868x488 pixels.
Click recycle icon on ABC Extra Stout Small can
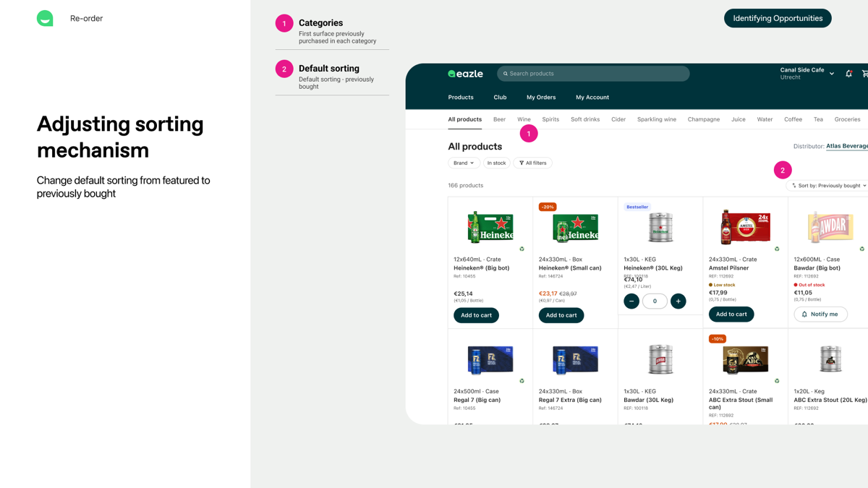(x=777, y=381)
